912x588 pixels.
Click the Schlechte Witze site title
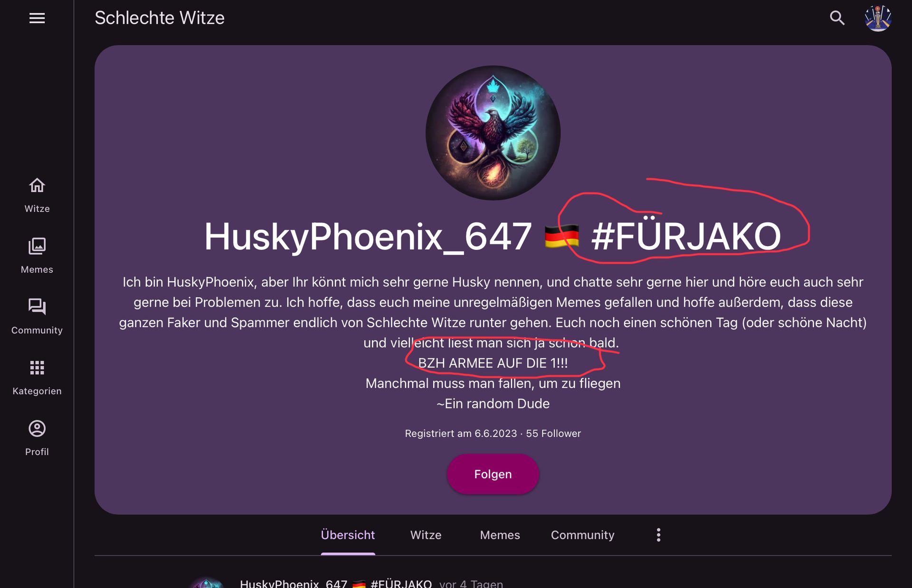coord(160,18)
